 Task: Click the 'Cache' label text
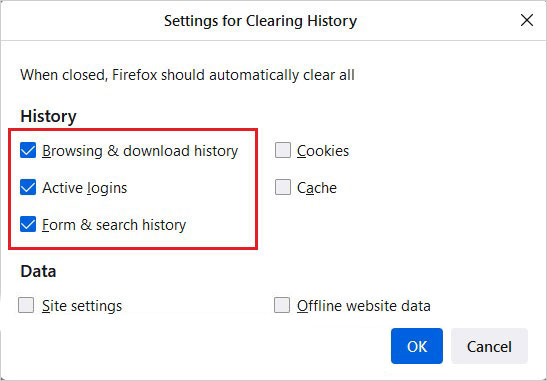point(317,188)
